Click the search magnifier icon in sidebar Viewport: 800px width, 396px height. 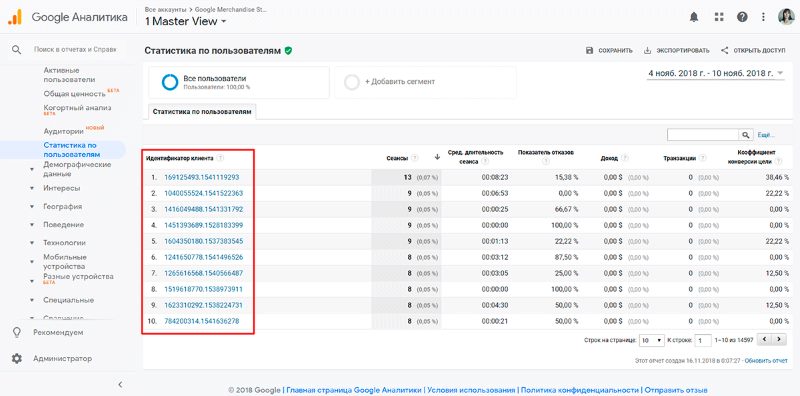click(x=17, y=50)
